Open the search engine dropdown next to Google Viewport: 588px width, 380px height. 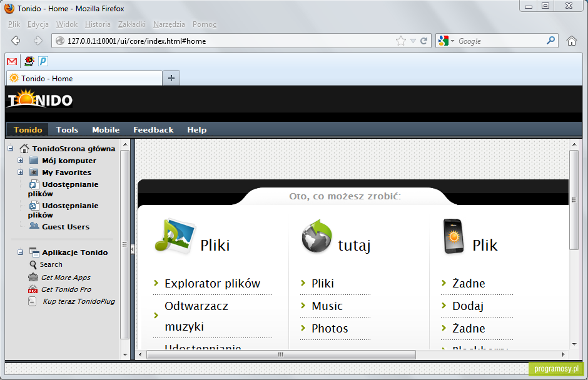[453, 41]
